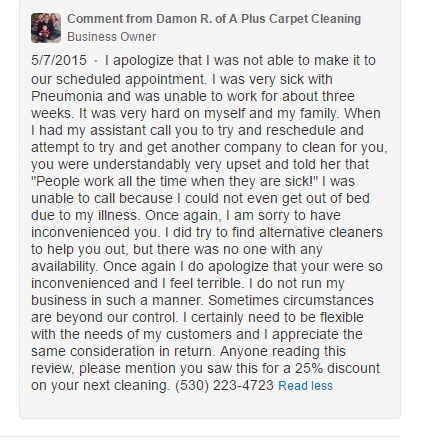The height and width of the screenshot is (441, 429).
Task: Collapse the comment with Read less
Action: click(x=305, y=386)
